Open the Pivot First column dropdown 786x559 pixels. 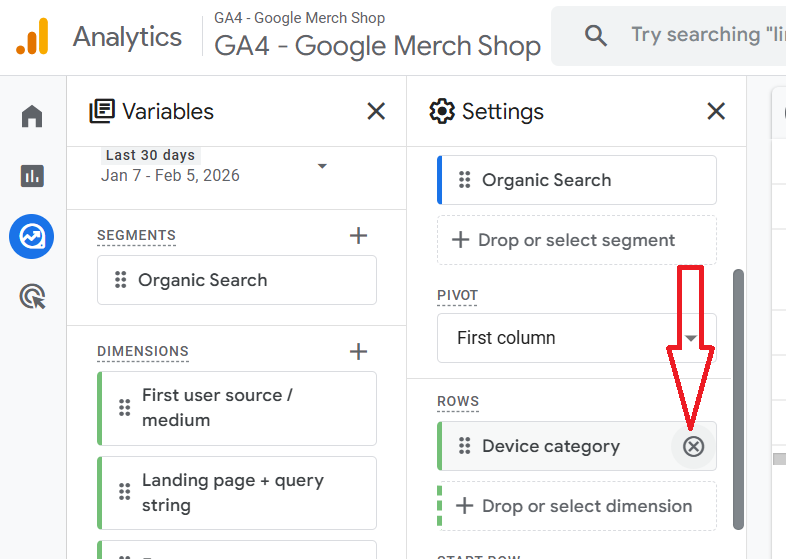[x=577, y=338]
